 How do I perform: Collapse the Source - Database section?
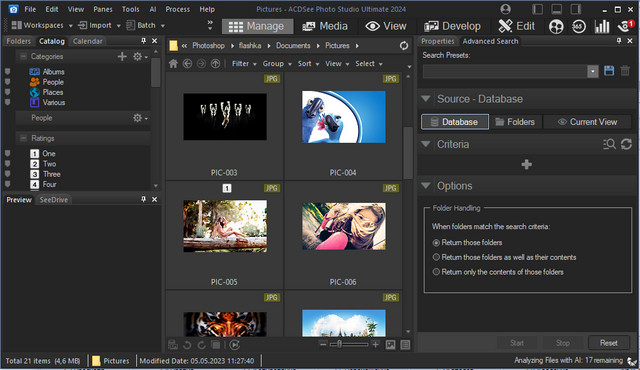click(426, 99)
